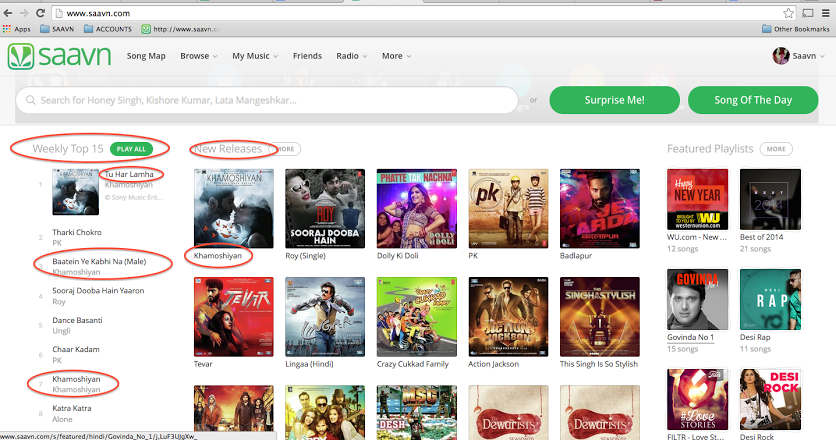This screenshot has height=440, width=836.
Task: Open Sooraj Dooba Hain Yaaron song
Action: pos(98,291)
